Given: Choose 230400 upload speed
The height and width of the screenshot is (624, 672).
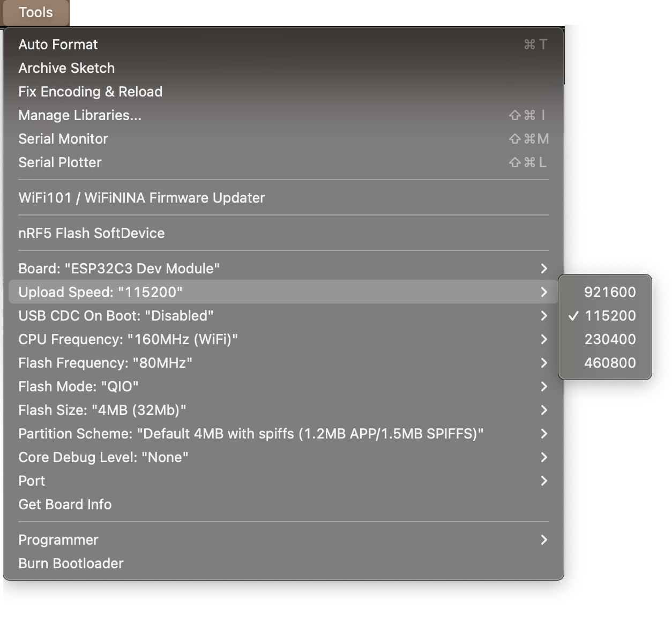Looking at the screenshot, I should click(x=610, y=339).
